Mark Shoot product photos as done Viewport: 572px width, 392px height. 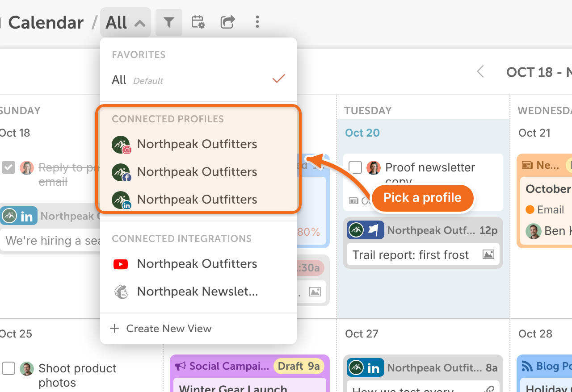pos(8,369)
